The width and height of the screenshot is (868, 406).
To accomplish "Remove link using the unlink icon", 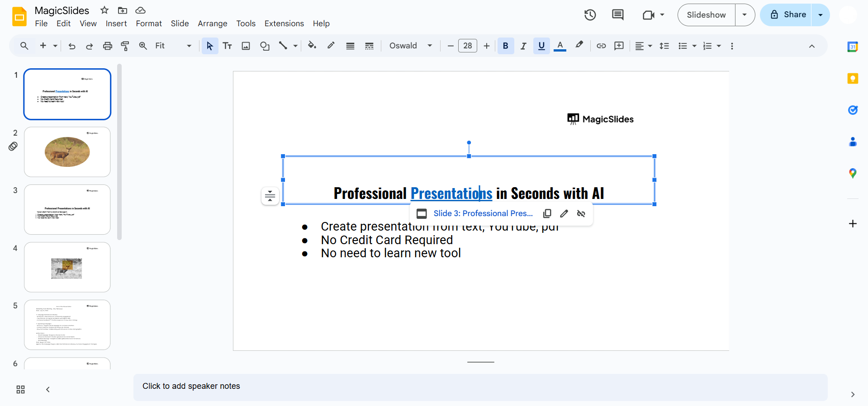I will [581, 213].
